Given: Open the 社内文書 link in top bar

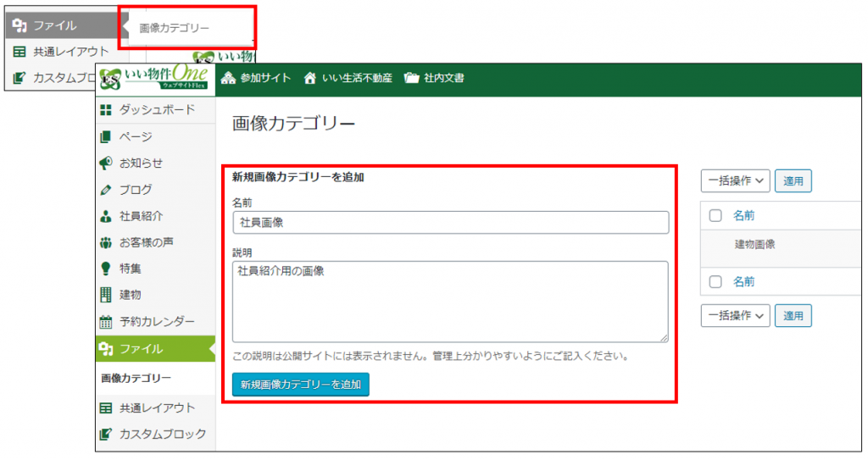Looking at the screenshot, I should (x=435, y=78).
